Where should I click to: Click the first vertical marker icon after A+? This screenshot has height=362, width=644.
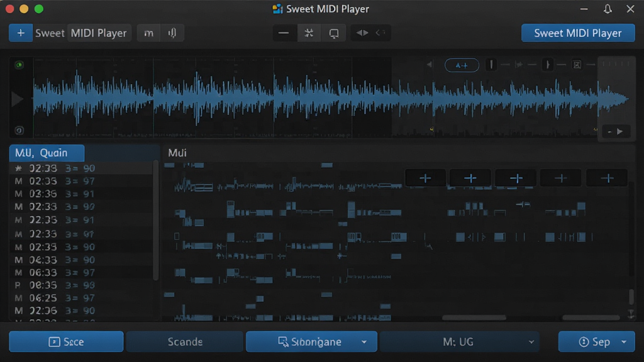(491, 65)
